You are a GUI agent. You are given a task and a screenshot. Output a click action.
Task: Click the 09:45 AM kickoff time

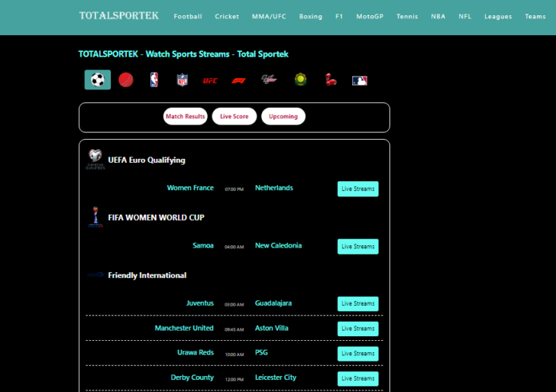234,329
